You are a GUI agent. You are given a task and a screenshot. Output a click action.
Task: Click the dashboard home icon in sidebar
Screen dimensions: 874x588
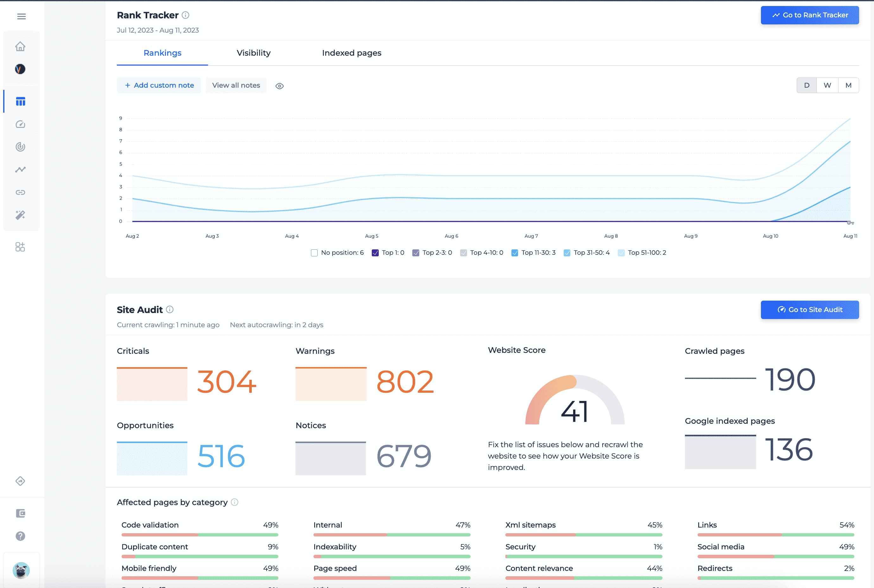pos(20,46)
